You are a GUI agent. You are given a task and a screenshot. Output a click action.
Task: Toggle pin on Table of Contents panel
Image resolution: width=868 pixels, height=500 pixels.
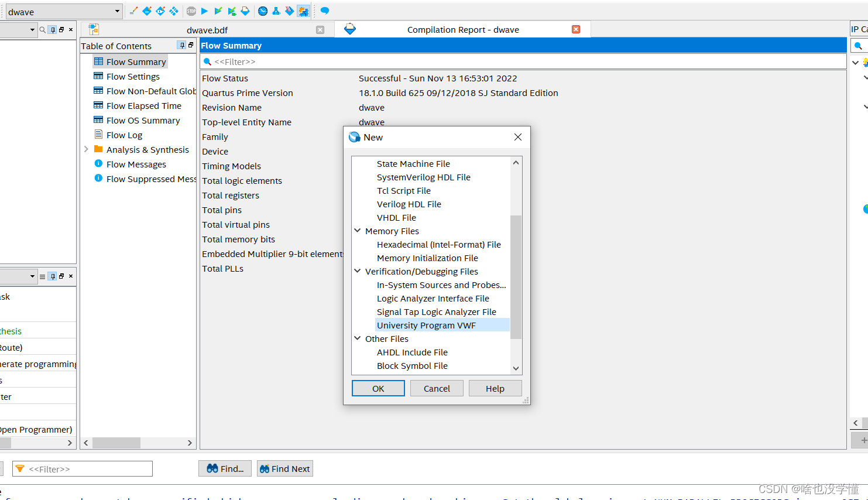point(182,45)
